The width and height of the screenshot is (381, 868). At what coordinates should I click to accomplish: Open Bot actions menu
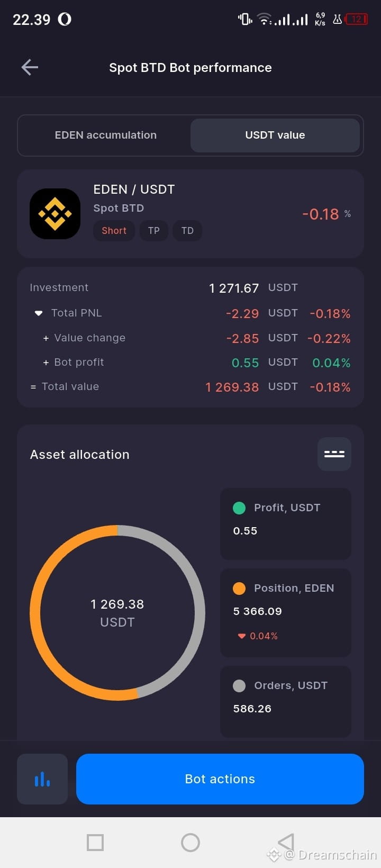tap(220, 779)
